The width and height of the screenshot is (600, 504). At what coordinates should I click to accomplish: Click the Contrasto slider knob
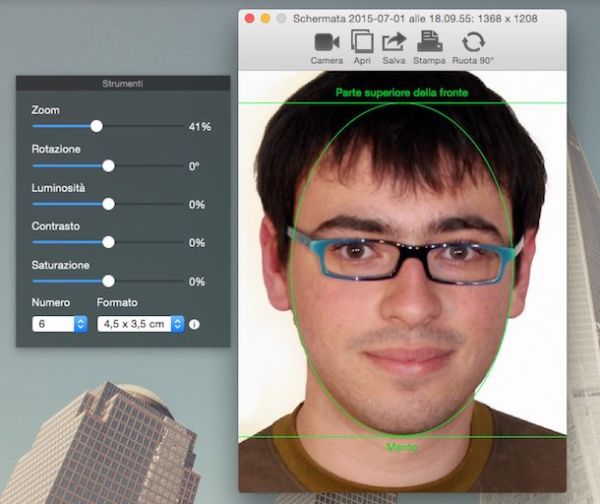point(108,242)
